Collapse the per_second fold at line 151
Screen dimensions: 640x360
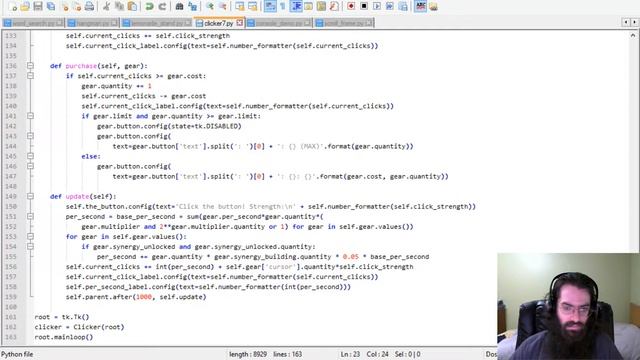30,216
